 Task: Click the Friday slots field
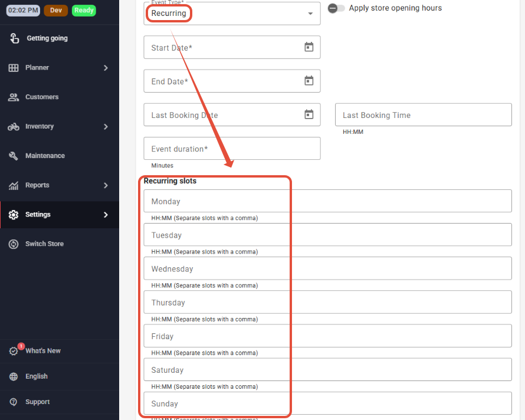point(327,336)
